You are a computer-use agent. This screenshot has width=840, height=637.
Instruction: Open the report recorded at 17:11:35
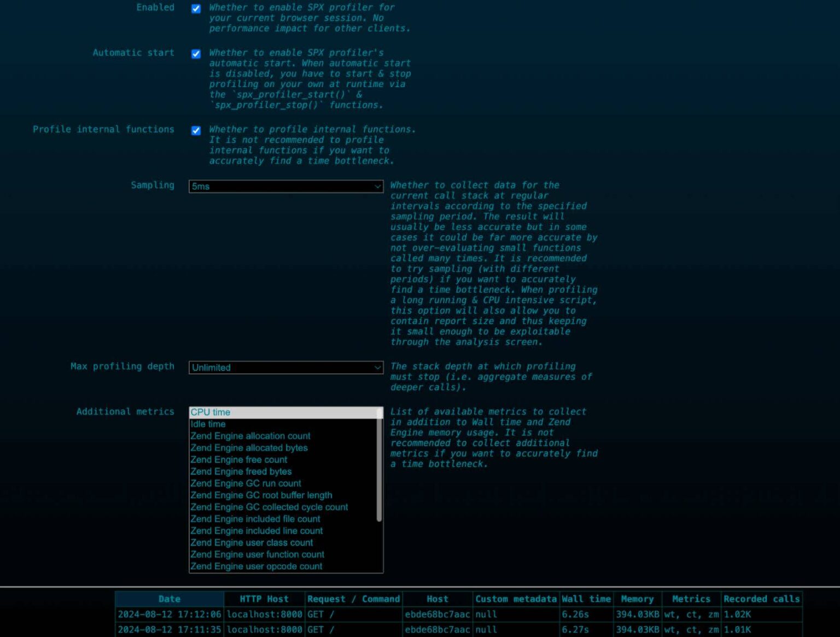(168, 629)
